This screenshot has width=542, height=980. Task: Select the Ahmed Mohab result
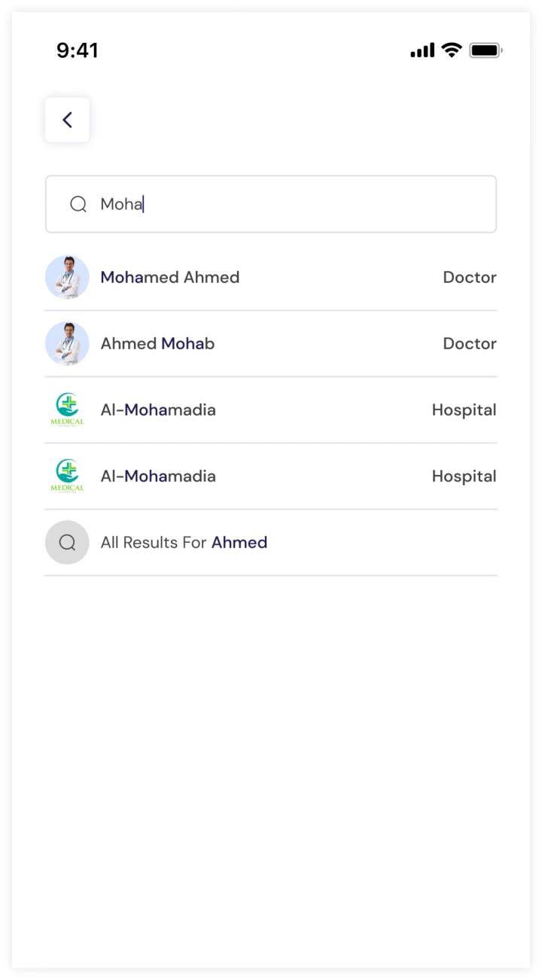[157, 343]
